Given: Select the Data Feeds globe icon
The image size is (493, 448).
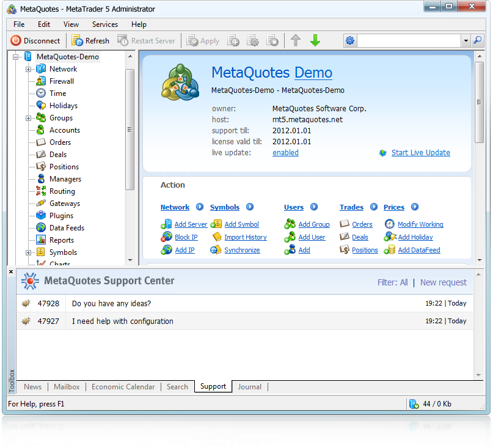Looking at the screenshot, I should 41,227.
